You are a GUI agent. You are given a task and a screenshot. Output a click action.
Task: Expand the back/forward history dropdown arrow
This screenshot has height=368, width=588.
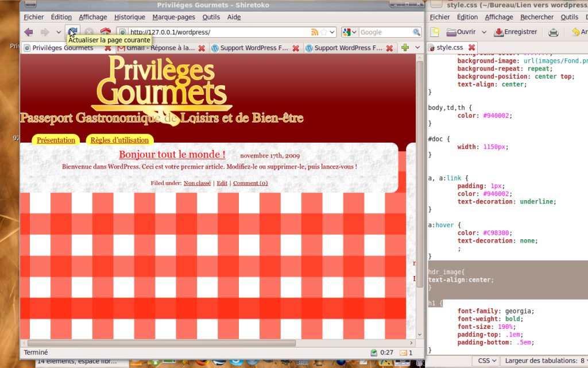59,32
